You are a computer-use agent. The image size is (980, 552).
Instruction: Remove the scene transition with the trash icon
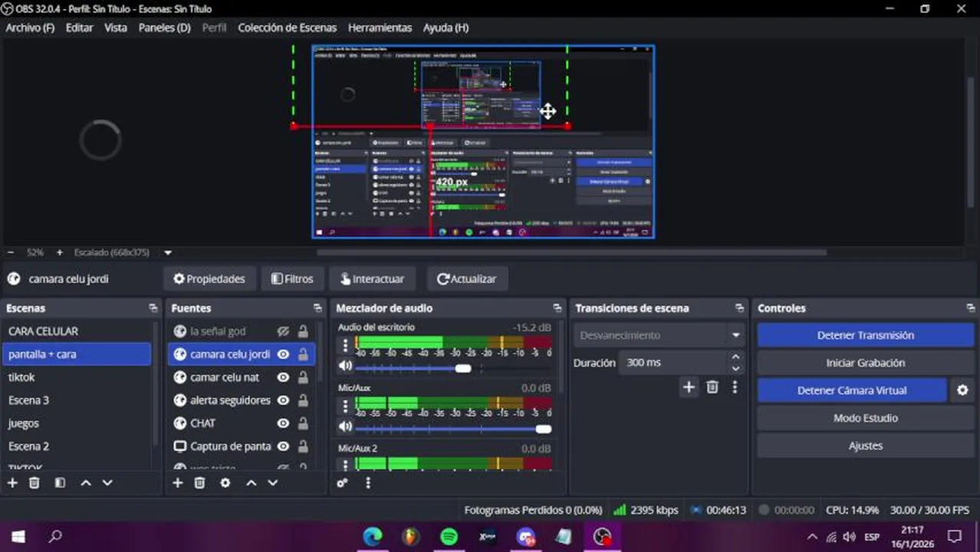[712, 387]
